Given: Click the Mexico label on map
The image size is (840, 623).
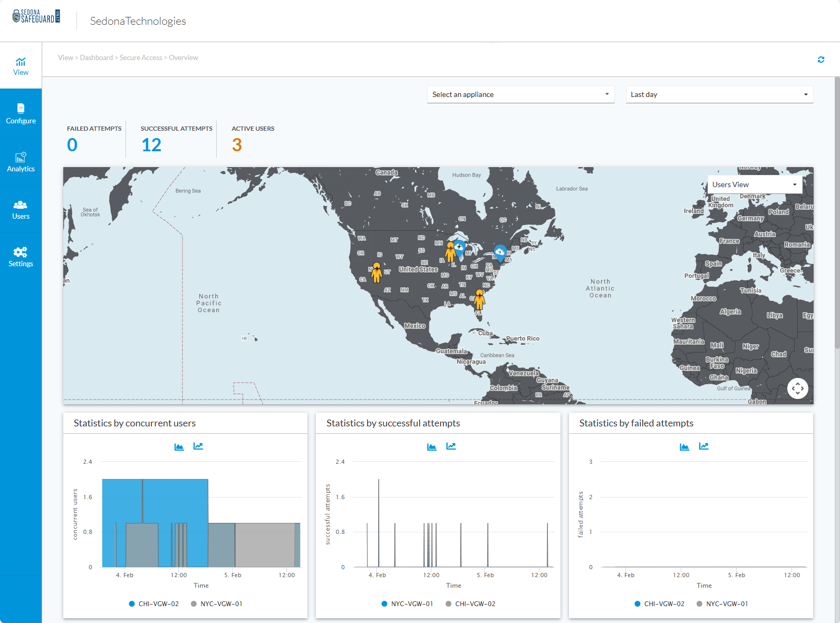Looking at the screenshot, I should coord(414,326).
